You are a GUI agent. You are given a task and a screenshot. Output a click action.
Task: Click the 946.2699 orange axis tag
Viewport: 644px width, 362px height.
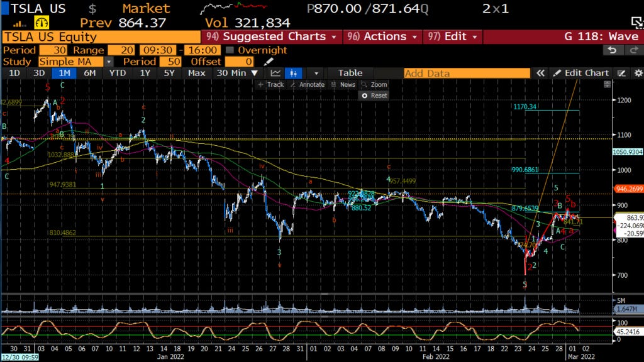pos(628,189)
